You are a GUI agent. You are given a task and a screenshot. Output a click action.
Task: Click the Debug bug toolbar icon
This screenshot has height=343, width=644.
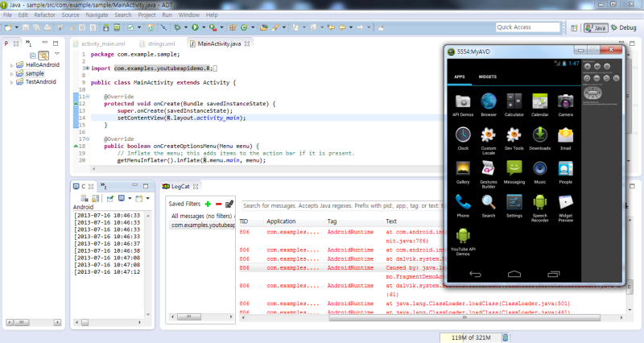click(177, 27)
